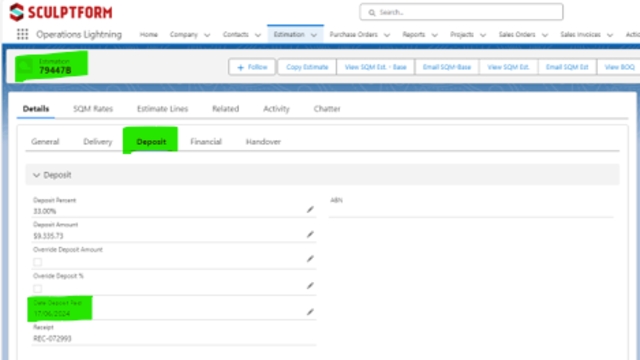Open the app launcher grid icon
This screenshot has width=640, height=360.
tap(22, 34)
